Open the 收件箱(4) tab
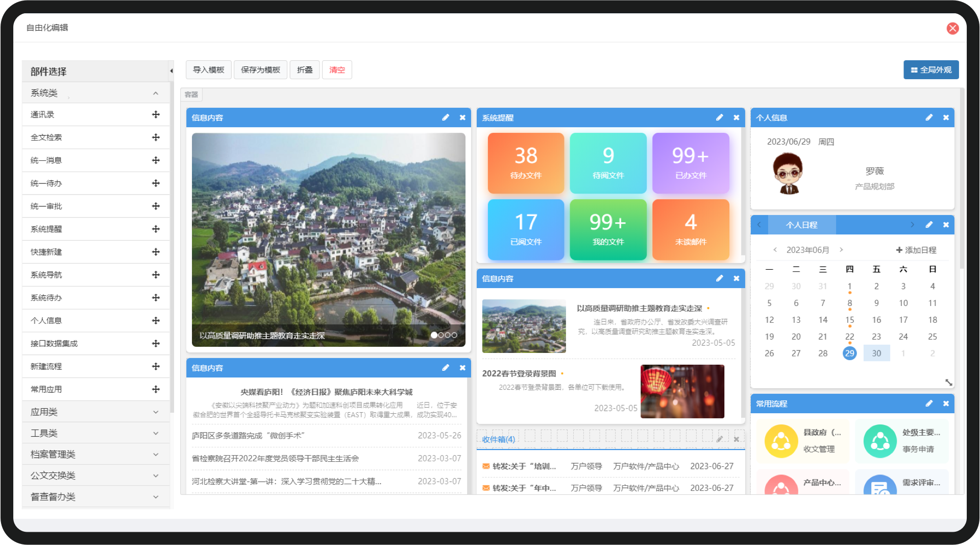The height and width of the screenshot is (545, 980). click(x=498, y=439)
